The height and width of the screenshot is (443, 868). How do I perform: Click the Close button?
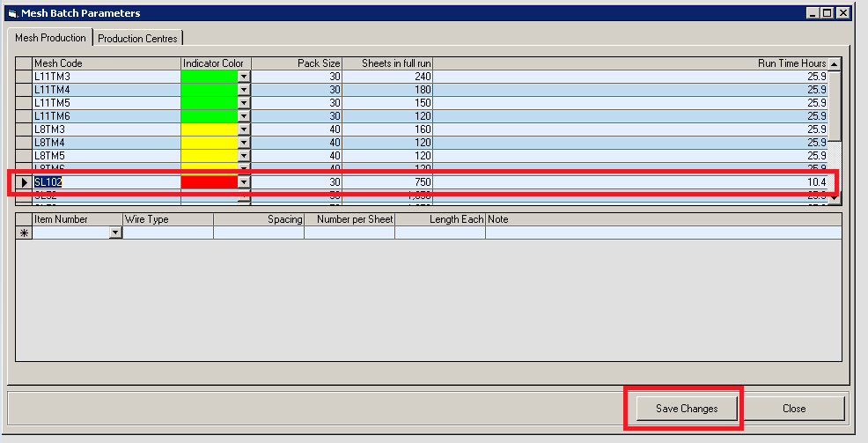click(794, 408)
